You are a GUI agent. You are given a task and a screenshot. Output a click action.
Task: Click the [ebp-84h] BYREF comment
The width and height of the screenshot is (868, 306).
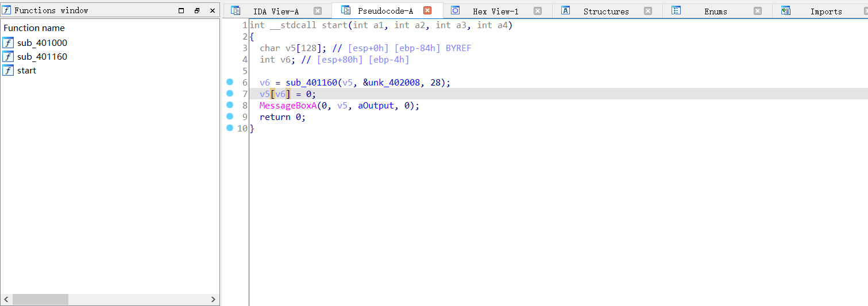pyautogui.click(x=432, y=48)
